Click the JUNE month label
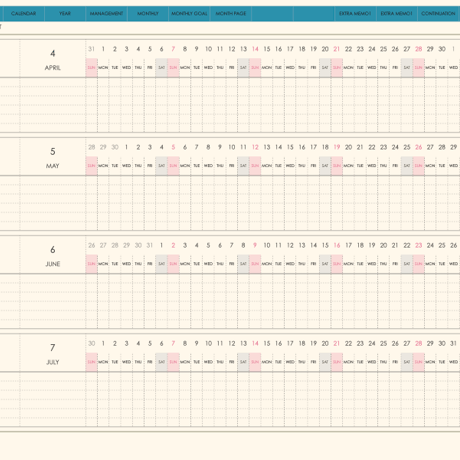This screenshot has width=460, height=460. point(53,264)
